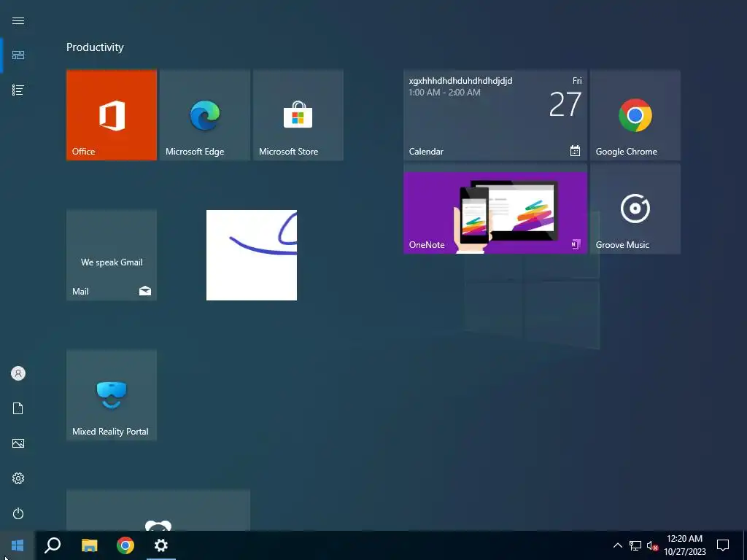The image size is (747, 560).
Task: Open Microsoft Store tile
Action: click(x=298, y=115)
